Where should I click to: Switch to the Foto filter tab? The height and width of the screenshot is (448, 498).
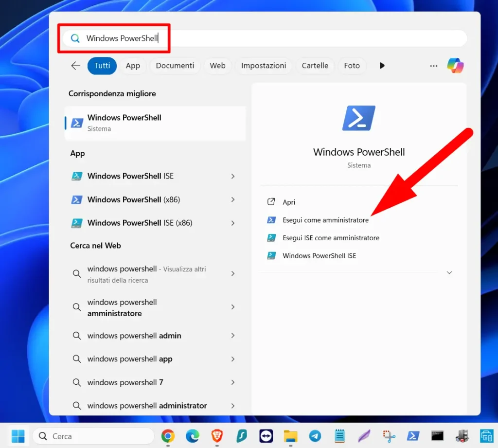point(352,66)
